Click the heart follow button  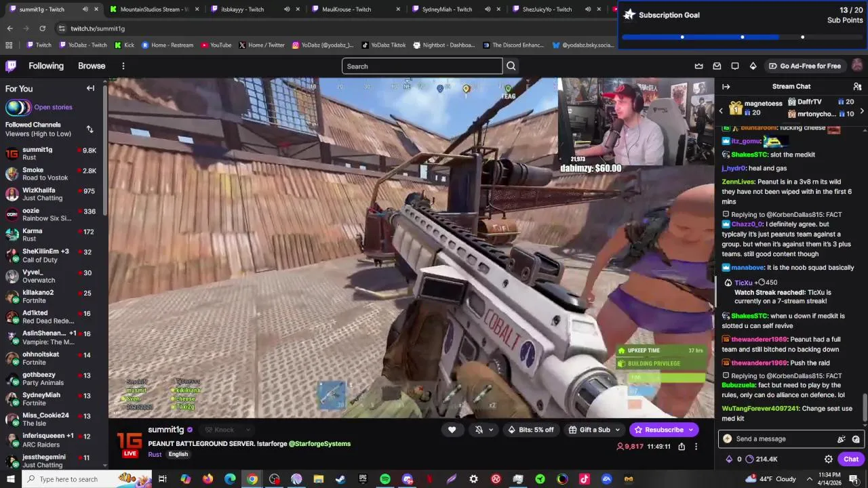pyautogui.click(x=452, y=430)
